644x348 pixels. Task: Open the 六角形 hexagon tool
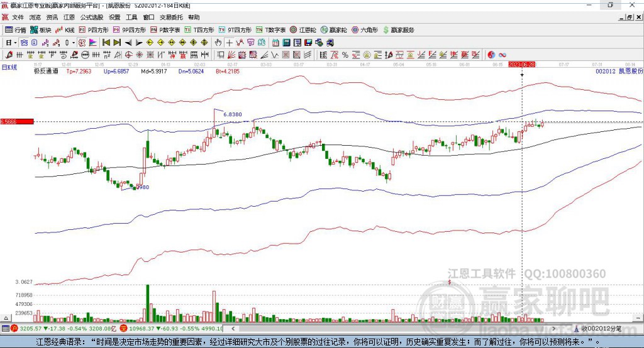[x=365, y=30]
